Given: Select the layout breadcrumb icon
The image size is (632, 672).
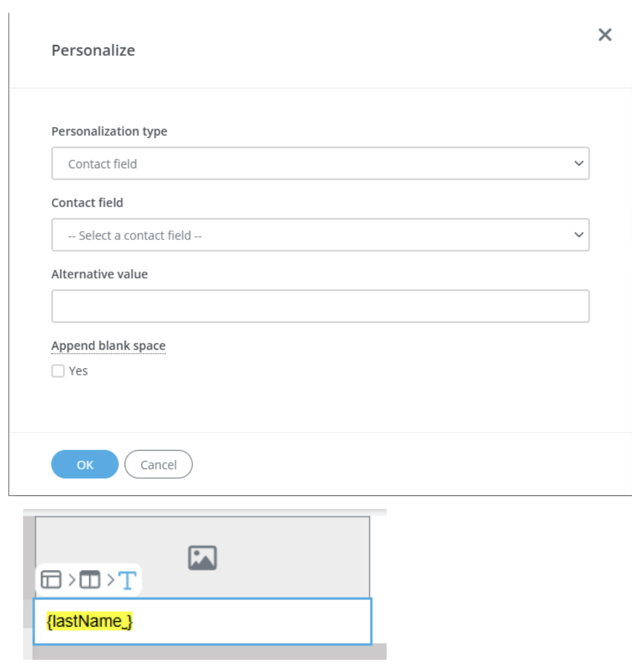Looking at the screenshot, I should click(51, 580).
